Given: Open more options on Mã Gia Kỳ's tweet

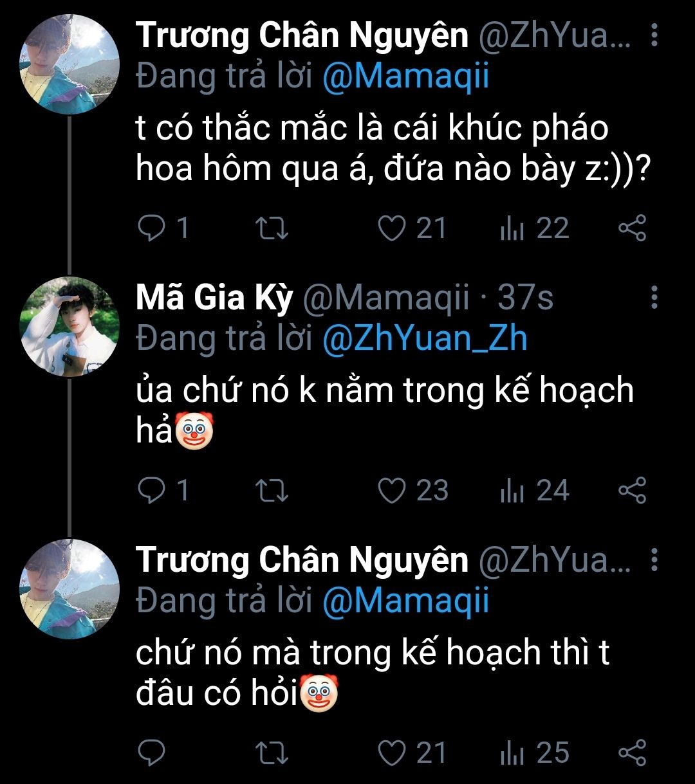Looking at the screenshot, I should pyautogui.click(x=654, y=298).
